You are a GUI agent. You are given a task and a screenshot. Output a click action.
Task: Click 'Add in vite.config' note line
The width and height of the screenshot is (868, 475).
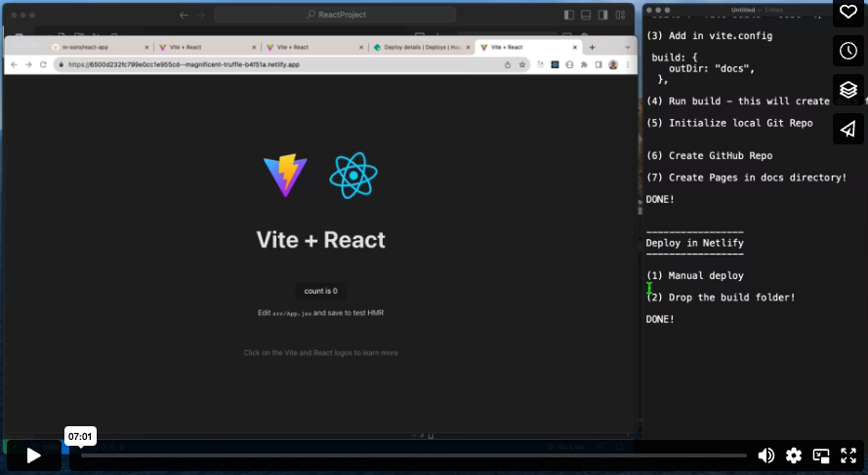click(709, 36)
